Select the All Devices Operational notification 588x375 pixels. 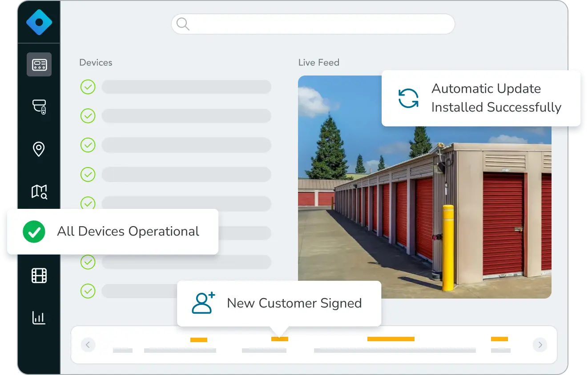pos(113,231)
